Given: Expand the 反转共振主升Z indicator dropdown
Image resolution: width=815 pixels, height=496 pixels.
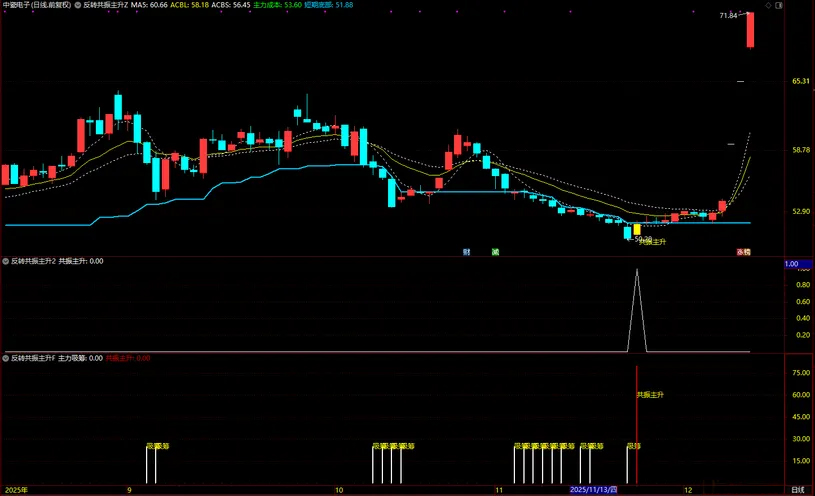Looking at the screenshot, I should (x=78, y=5).
